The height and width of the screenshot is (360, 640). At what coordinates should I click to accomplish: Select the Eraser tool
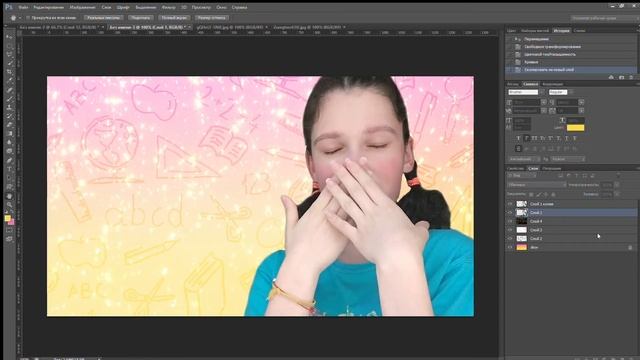click(x=9, y=125)
